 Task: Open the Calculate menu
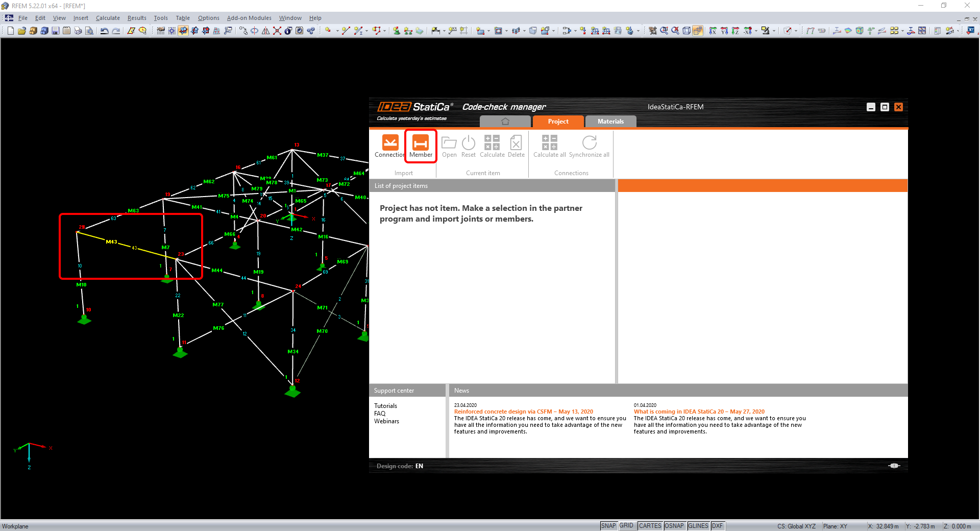coord(108,18)
